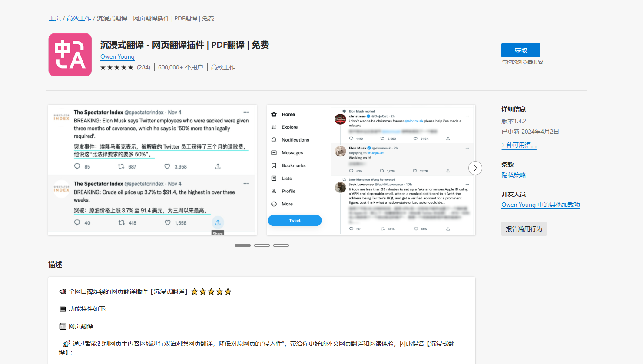This screenshot has height=364, width=643.
Task: Advance the screenshot carousel with the next arrow
Action: tap(475, 168)
